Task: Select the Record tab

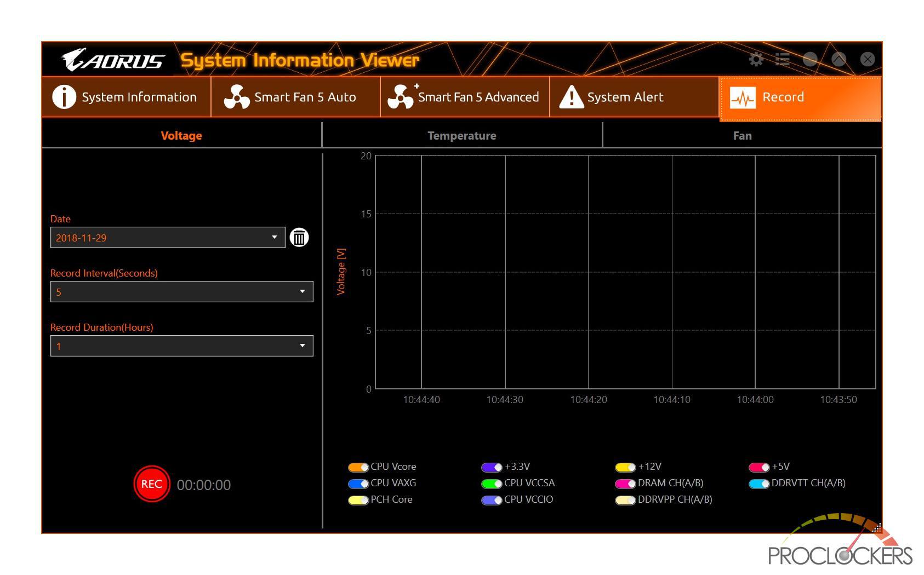Action: pos(800,99)
